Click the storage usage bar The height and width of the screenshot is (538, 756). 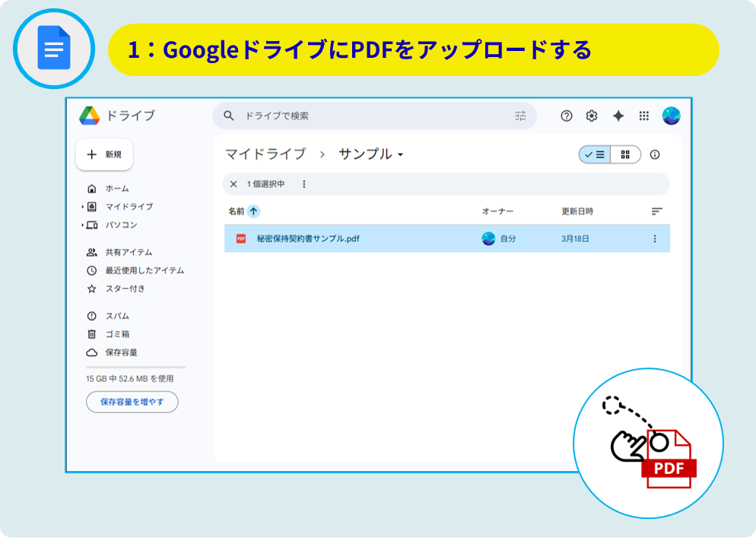click(x=135, y=367)
